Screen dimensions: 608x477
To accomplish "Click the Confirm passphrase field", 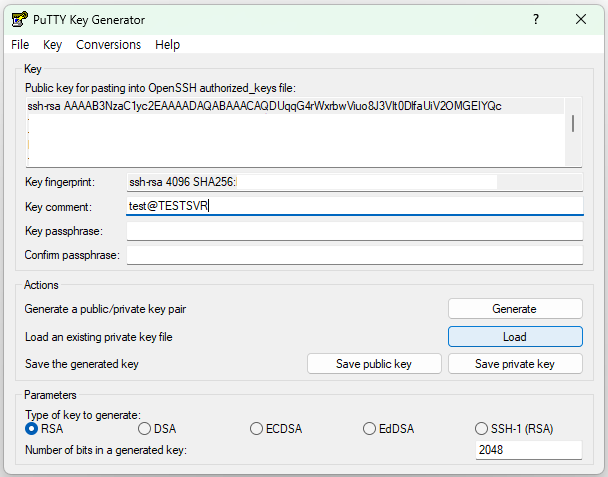I will coord(355,255).
